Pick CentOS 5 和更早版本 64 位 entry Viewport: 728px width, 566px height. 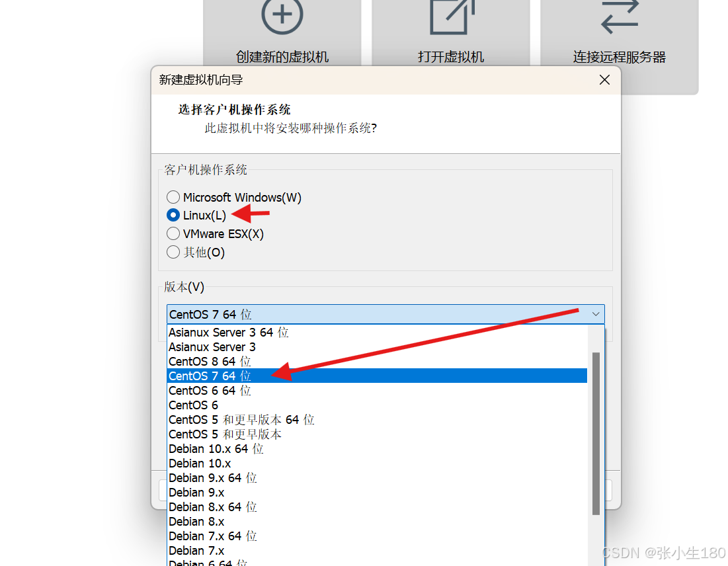(x=377, y=420)
